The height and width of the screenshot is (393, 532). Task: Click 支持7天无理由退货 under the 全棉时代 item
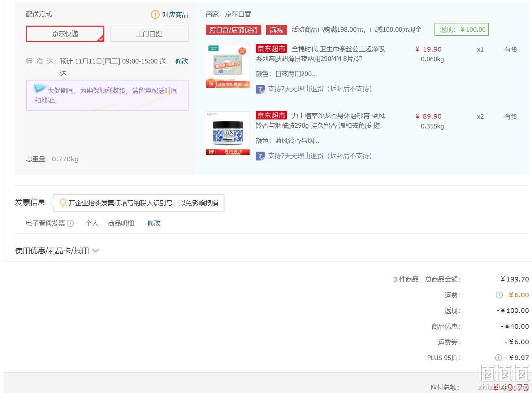[320, 89]
